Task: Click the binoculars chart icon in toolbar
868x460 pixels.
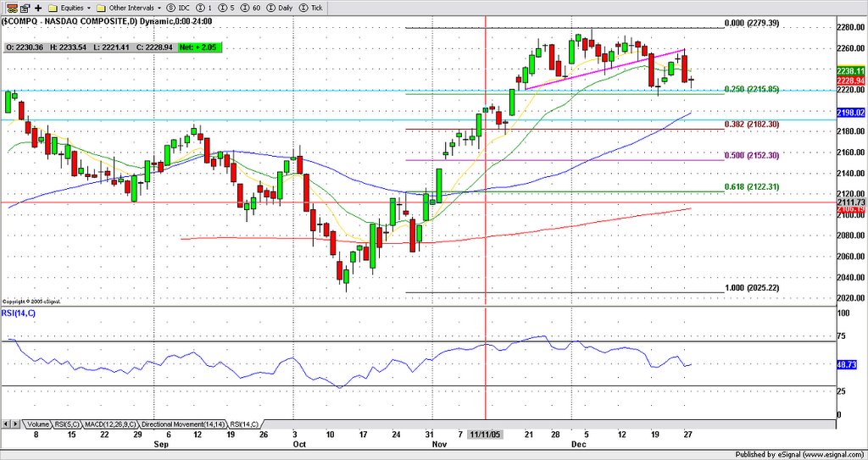Action: click(x=11, y=8)
